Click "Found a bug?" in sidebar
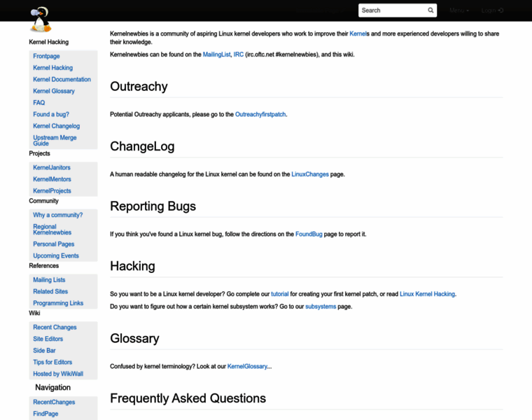The image size is (532, 420). click(51, 114)
